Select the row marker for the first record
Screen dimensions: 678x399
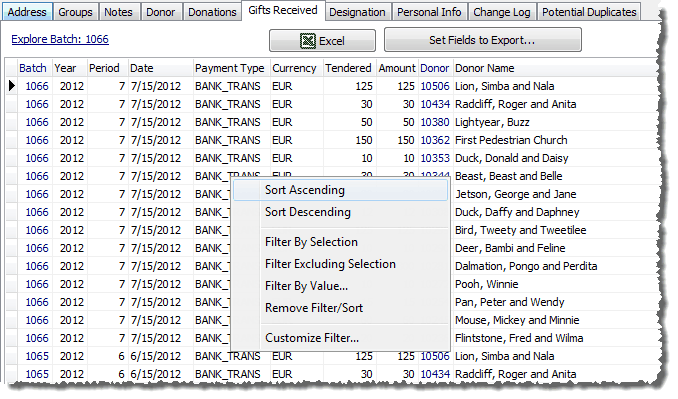12,86
